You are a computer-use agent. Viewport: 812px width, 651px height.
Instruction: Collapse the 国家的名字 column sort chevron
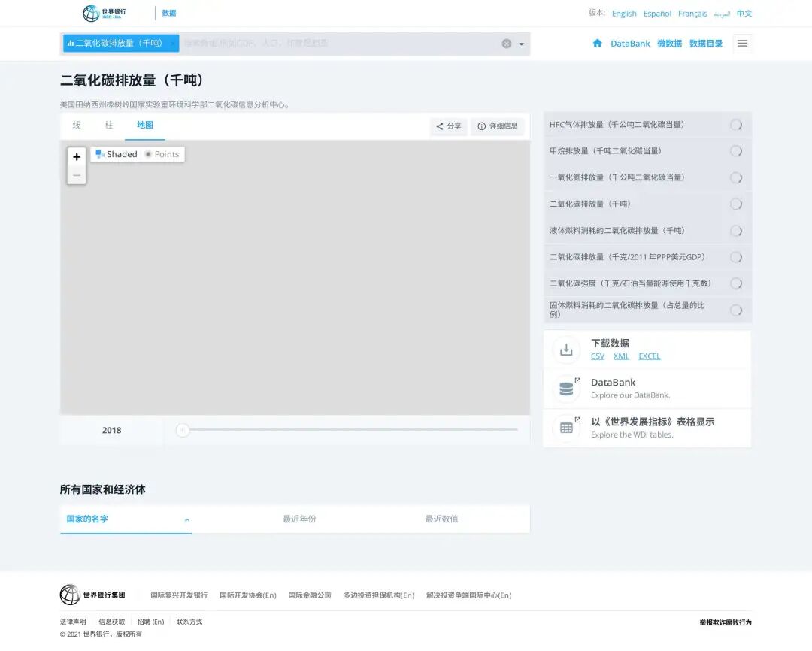point(186,519)
